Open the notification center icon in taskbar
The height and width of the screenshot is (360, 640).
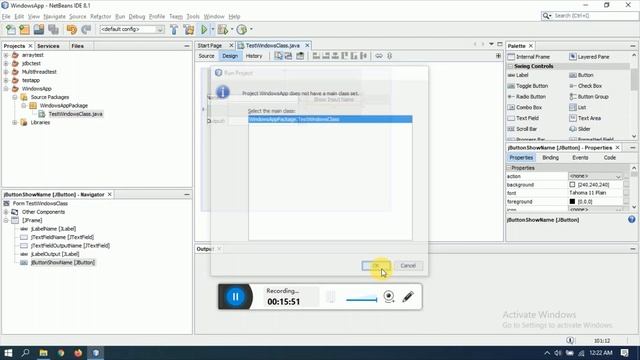624,353
